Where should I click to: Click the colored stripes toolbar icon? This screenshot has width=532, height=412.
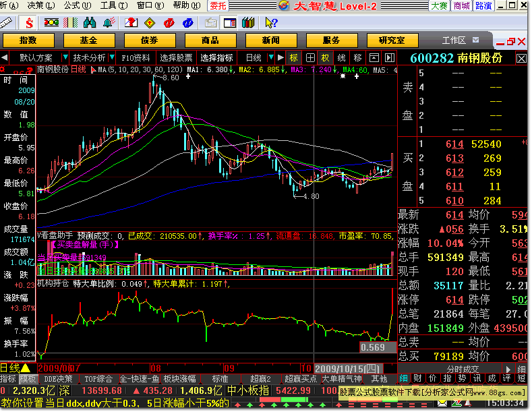(x=71, y=23)
